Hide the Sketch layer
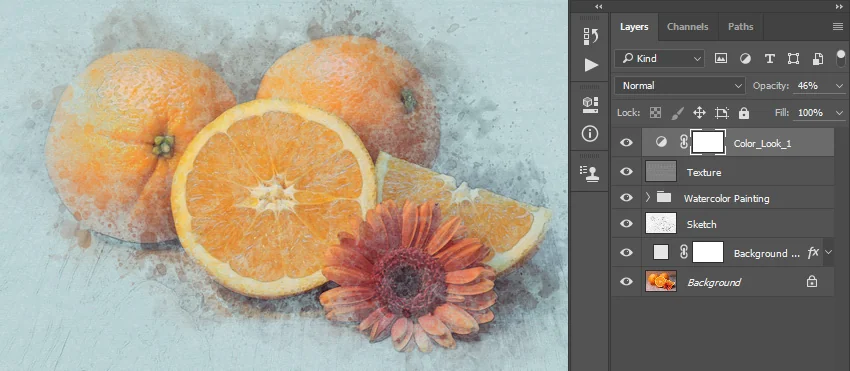 click(626, 223)
